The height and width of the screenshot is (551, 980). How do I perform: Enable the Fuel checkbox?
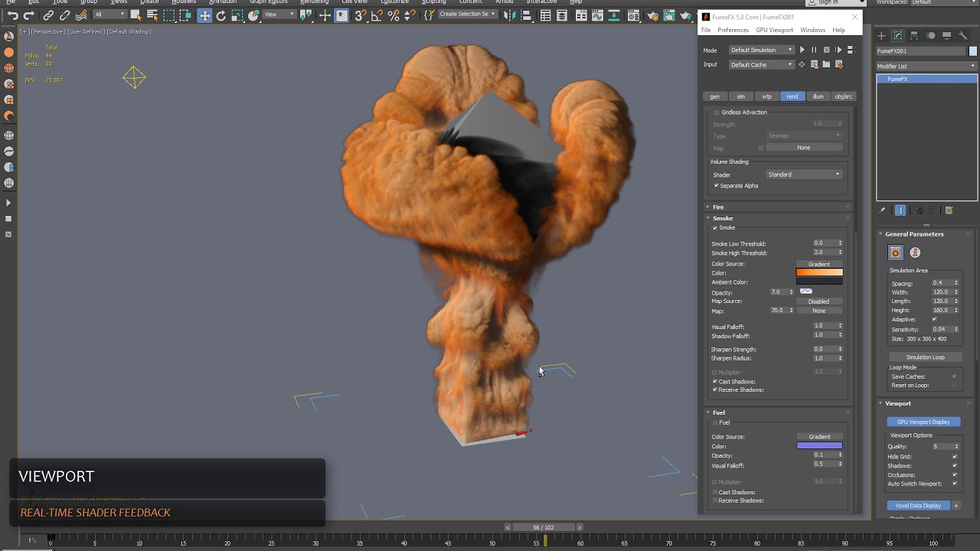[715, 422]
